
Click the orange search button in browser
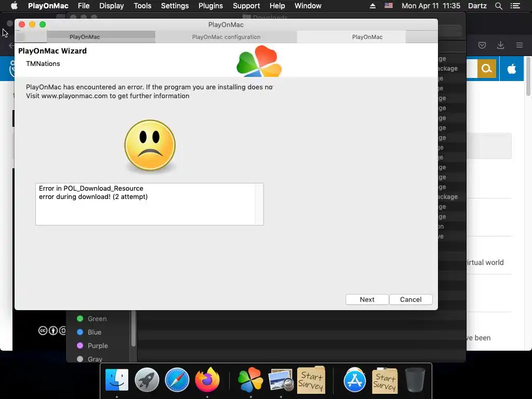[486, 69]
